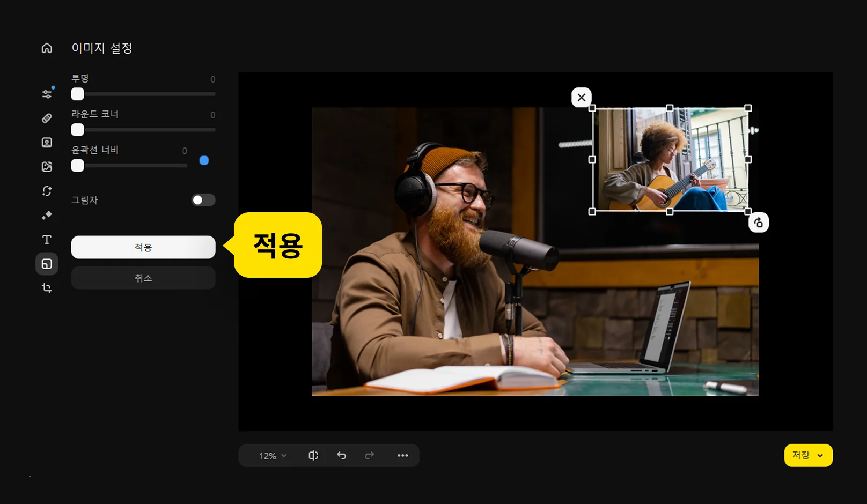The image size is (867, 504).
Task: Click the white 적용 apply button
Action: pyautogui.click(x=143, y=247)
